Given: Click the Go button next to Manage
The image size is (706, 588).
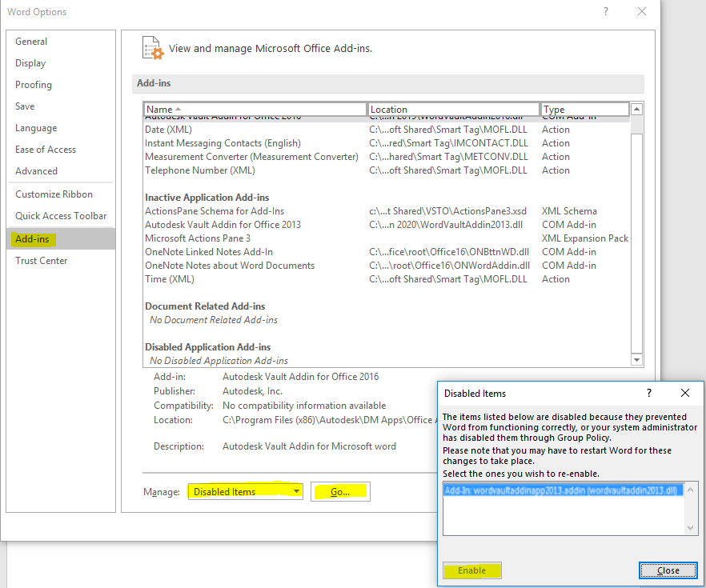Looking at the screenshot, I should [339, 490].
